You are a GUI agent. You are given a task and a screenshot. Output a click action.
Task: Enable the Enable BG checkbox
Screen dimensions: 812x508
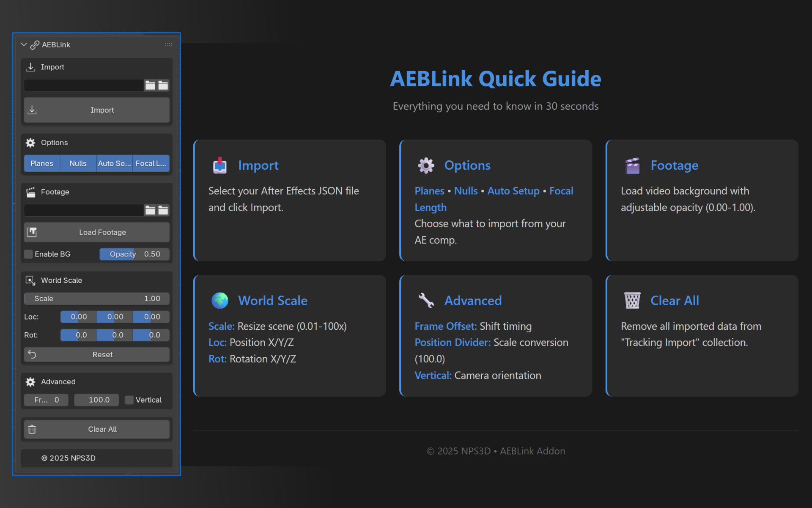click(29, 254)
